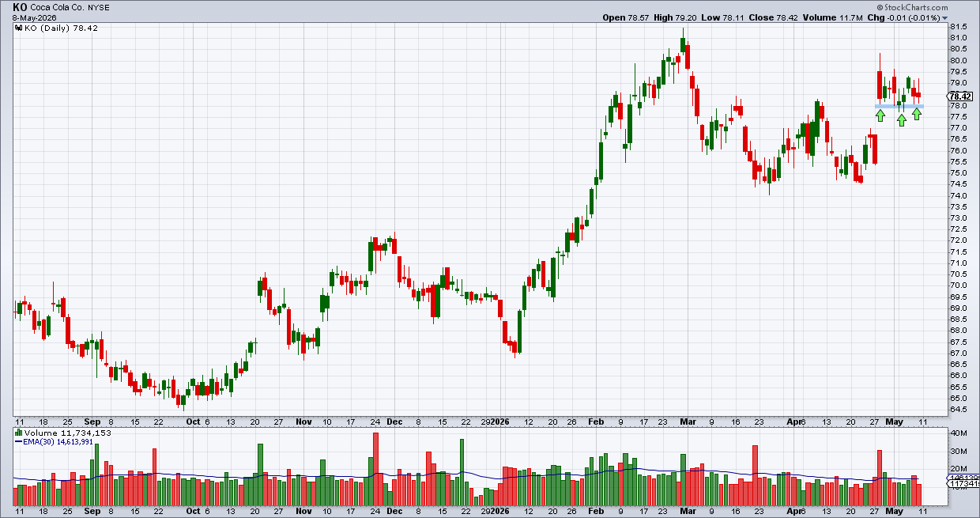Click the candlestick icon beside KO (Daily)

click(x=20, y=27)
